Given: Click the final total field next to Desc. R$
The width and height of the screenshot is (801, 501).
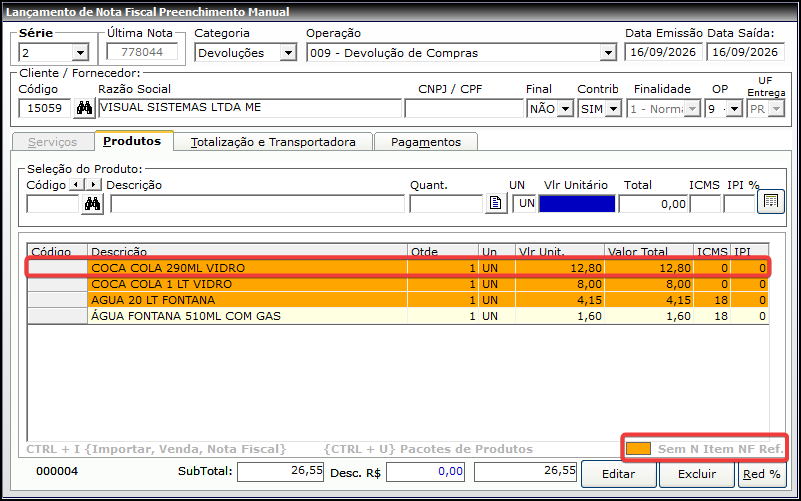Looking at the screenshot, I should pyautogui.click(x=525, y=471).
